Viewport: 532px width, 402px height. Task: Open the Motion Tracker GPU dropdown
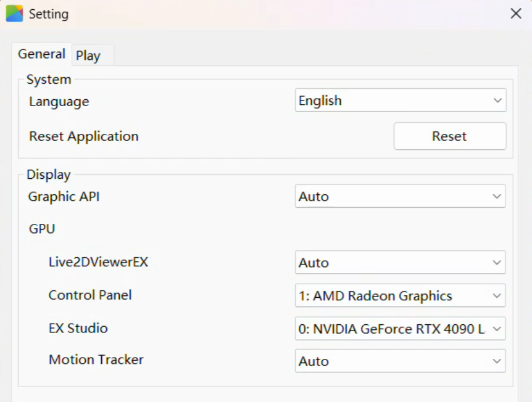pos(401,361)
